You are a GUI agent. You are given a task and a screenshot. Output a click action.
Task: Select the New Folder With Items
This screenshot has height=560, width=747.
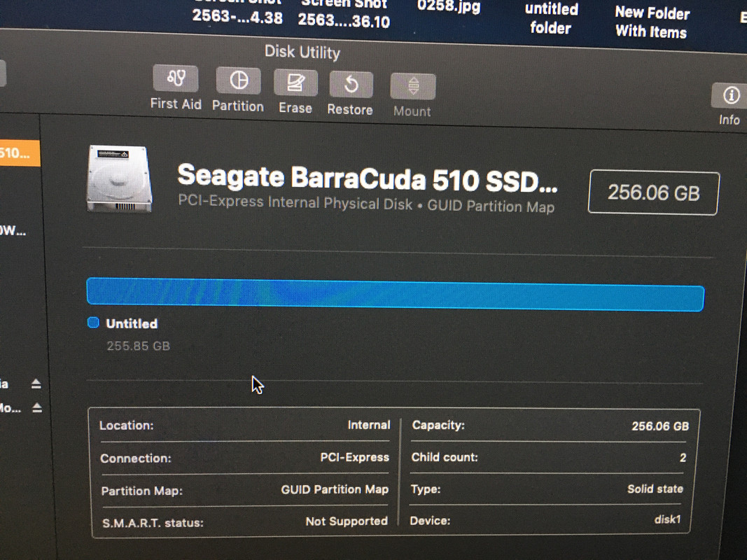pyautogui.click(x=652, y=22)
